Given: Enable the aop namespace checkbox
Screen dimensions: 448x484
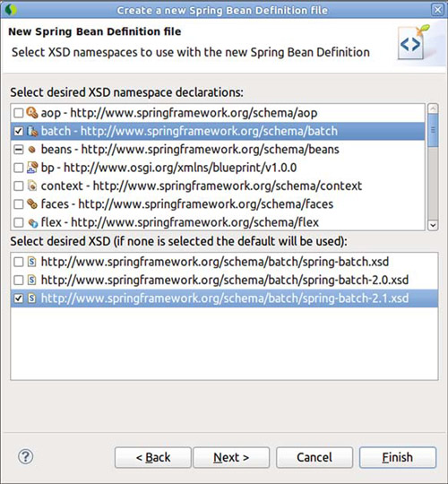Looking at the screenshot, I should click(19, 113).
